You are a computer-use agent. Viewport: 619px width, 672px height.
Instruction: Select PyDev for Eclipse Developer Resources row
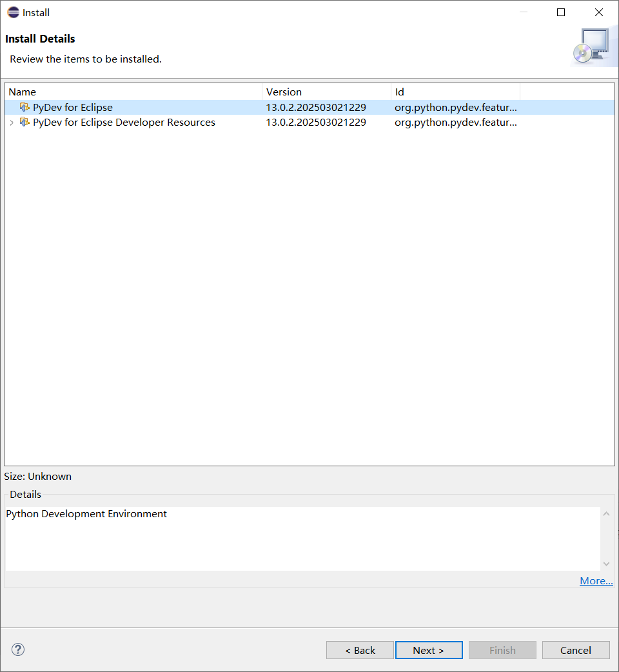pos(309,122)
